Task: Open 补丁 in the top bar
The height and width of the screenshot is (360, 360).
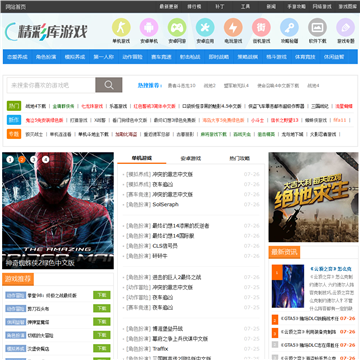Action: tap(220, 7)
